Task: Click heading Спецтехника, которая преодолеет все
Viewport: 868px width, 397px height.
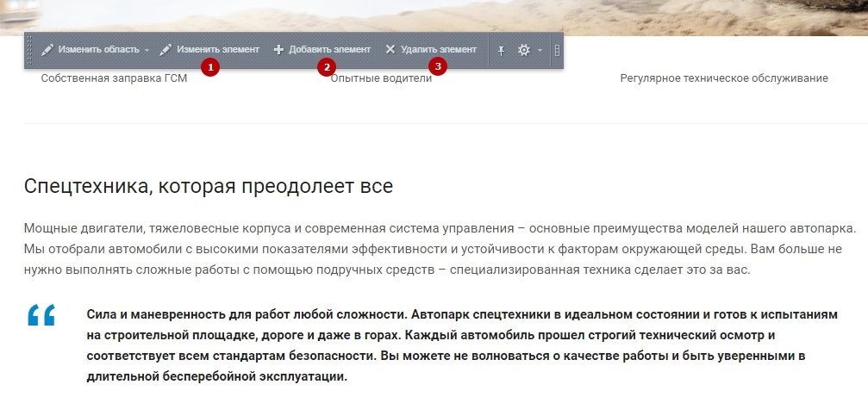Action: 208,186
